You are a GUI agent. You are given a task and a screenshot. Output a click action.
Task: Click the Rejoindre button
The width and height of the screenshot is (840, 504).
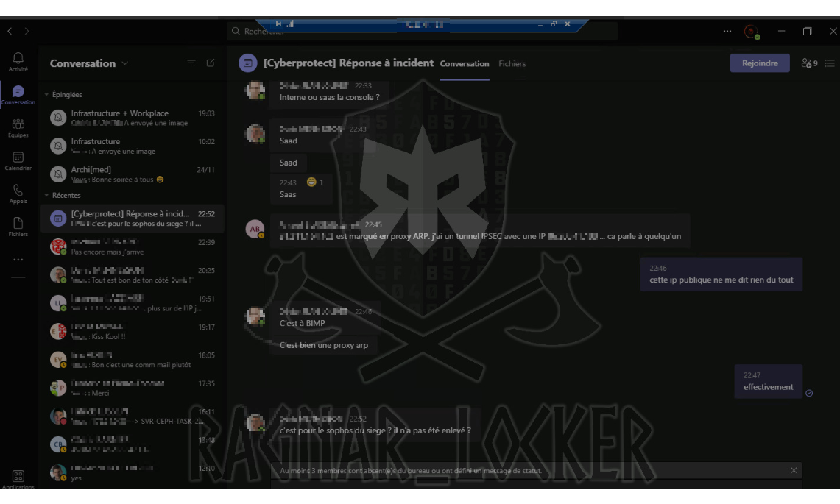[x=760, y=63]
